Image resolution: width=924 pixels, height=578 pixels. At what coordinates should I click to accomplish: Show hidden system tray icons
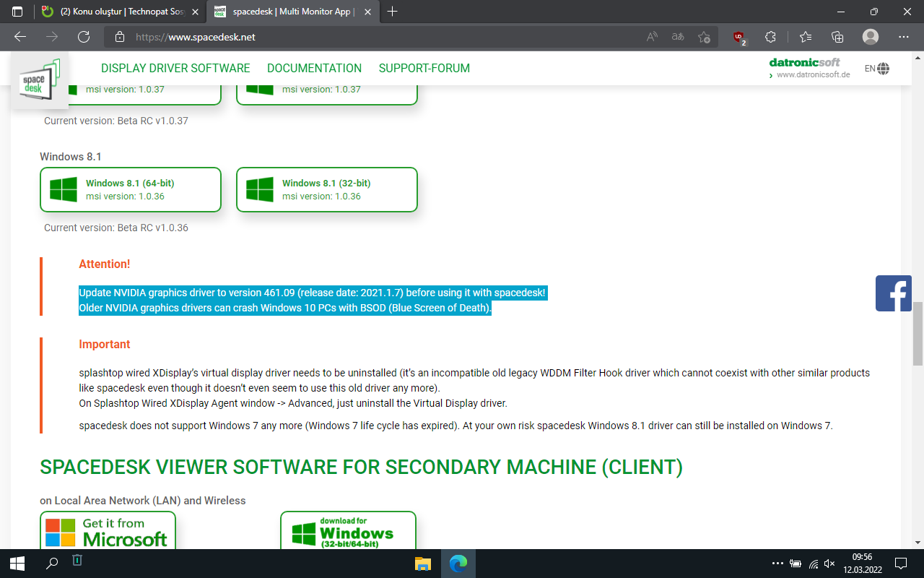777,564
